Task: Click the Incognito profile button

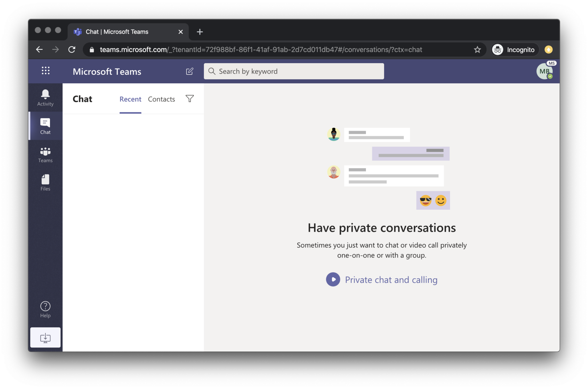Action: click(x=514, y=50)
